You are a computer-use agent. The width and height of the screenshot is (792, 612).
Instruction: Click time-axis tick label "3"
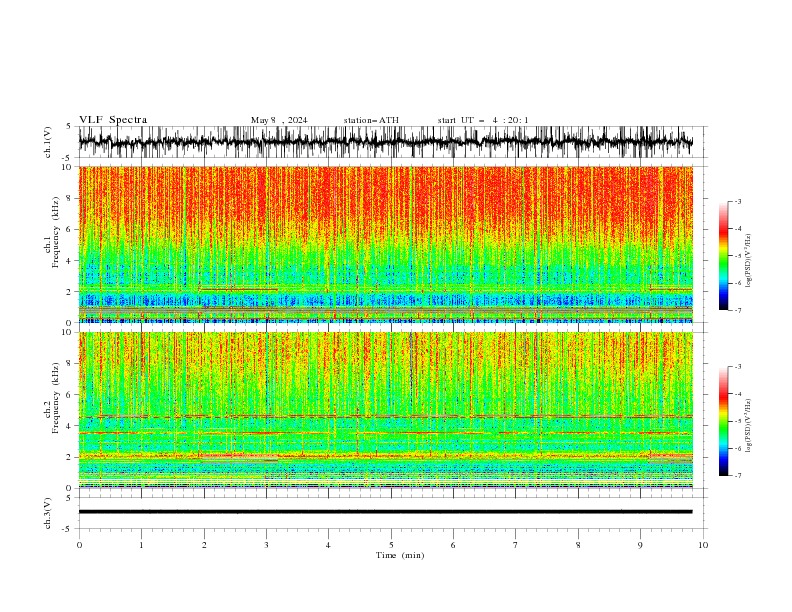tap(266, 545)
